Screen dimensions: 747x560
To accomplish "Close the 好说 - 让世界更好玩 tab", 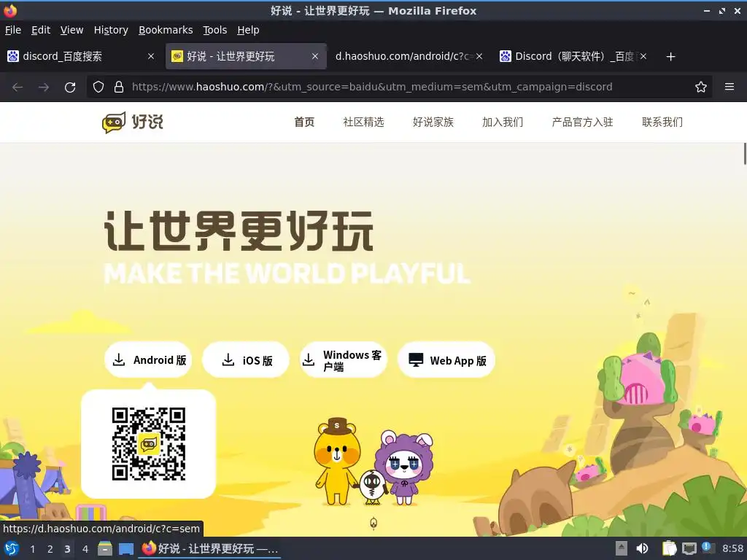I will pos(315,56).
